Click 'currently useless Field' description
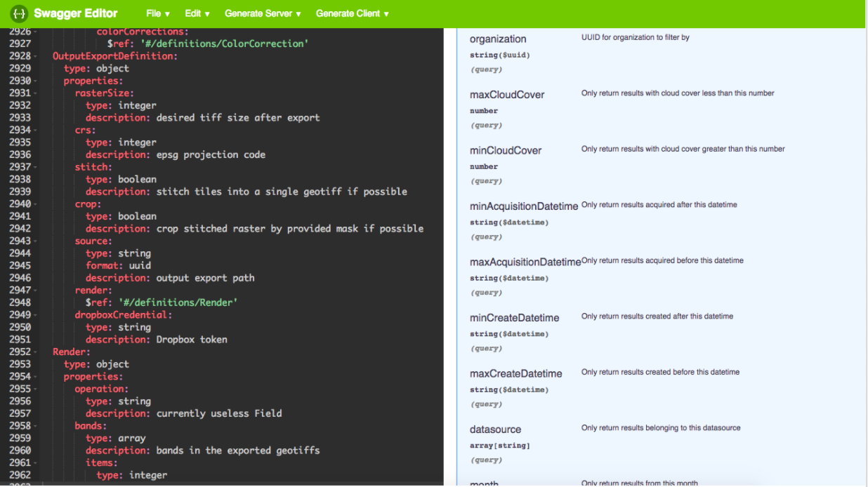868x487 pixels. (219, 413)
